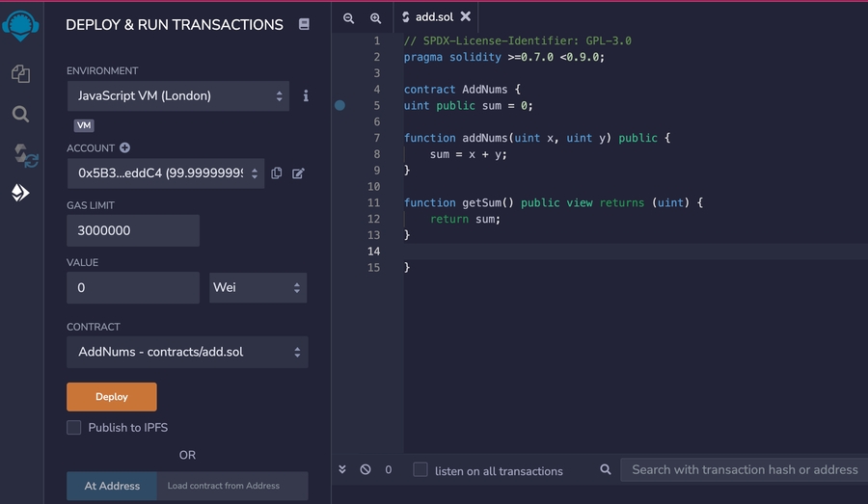The image size is (868, 504).
Task: Toggle listen on all transactions checkbox
Action: [420, 470]
